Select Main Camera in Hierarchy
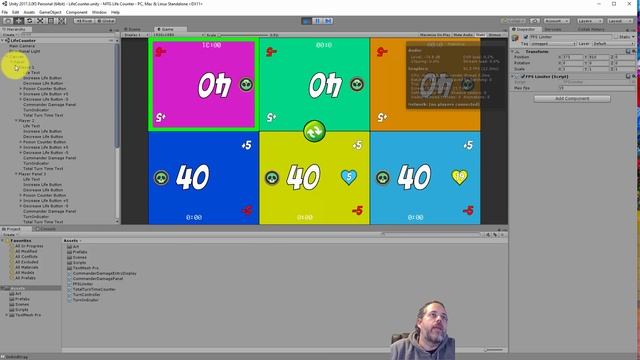 tap(22, 46)
